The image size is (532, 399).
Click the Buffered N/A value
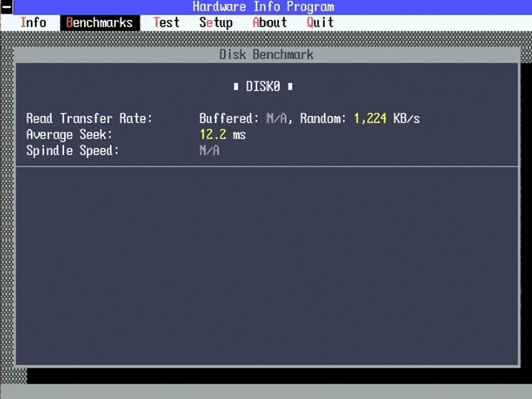pos(277,118)
